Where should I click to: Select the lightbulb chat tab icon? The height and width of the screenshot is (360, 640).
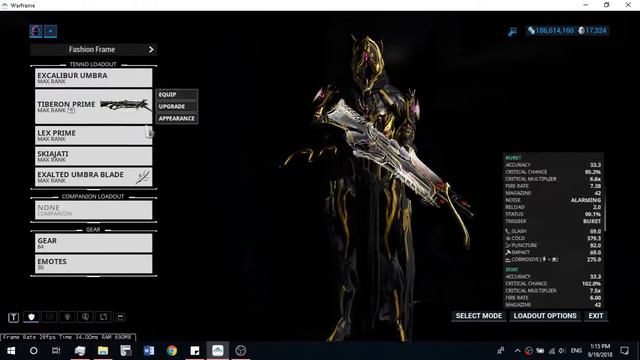67,317
